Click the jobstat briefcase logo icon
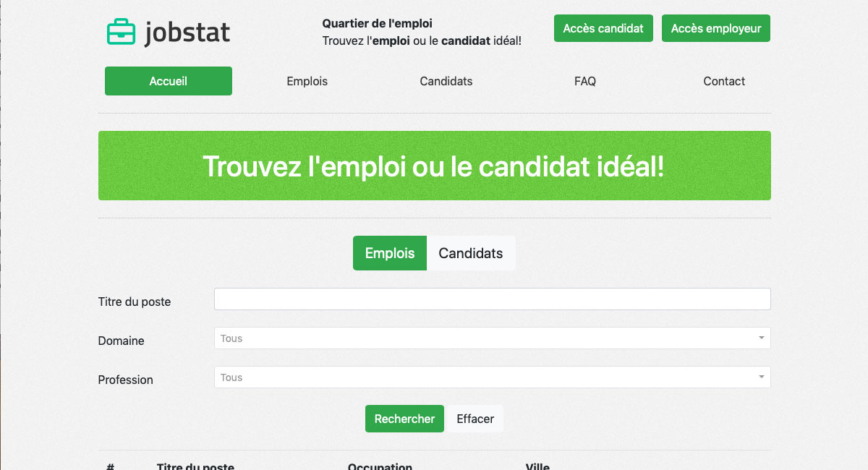868x470 pixels. 122,30
